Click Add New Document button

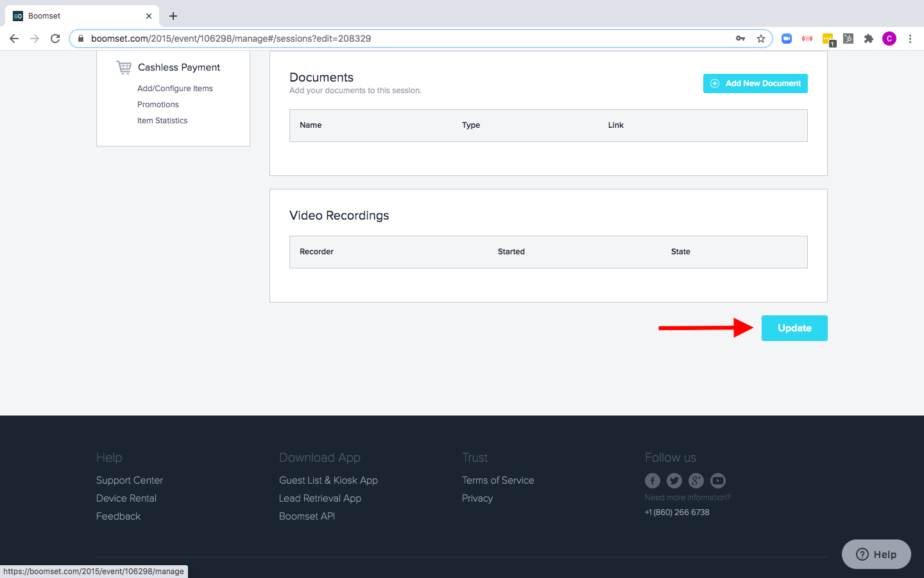755,83
